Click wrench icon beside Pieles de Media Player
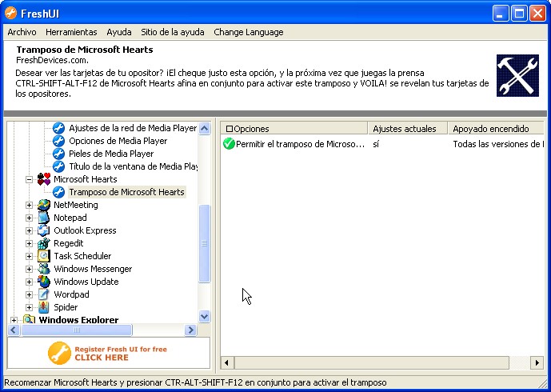Screen dimensions: 551x392 pyautogui.click(x=58, y=154)
